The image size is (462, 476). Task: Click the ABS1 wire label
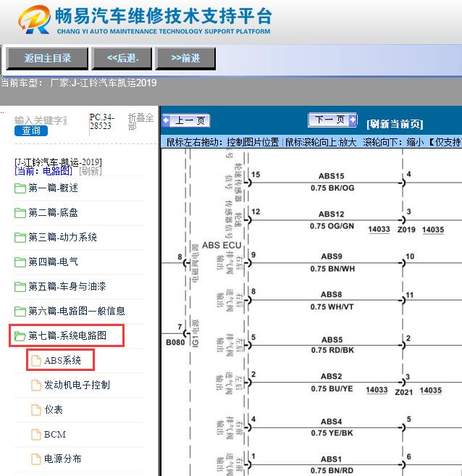pyautogui.click(x=331, y=459)
